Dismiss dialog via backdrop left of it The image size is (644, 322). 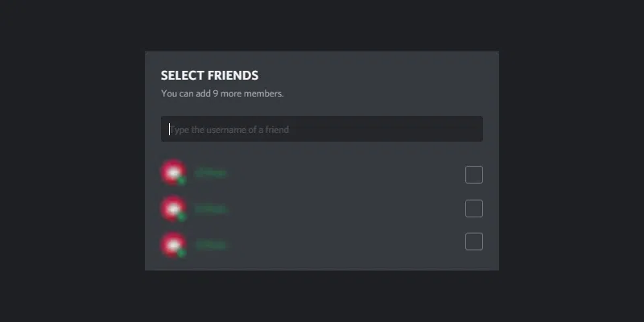tap(72, 161)
